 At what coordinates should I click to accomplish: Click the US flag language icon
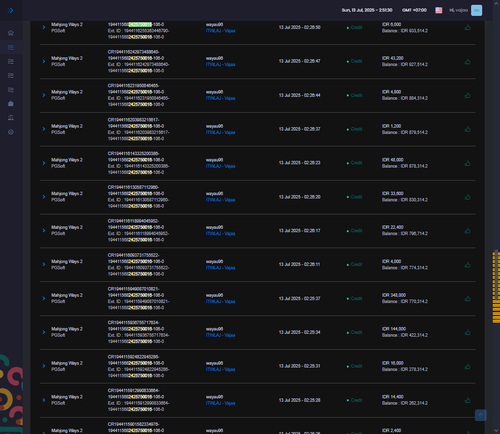click(439, 10)
